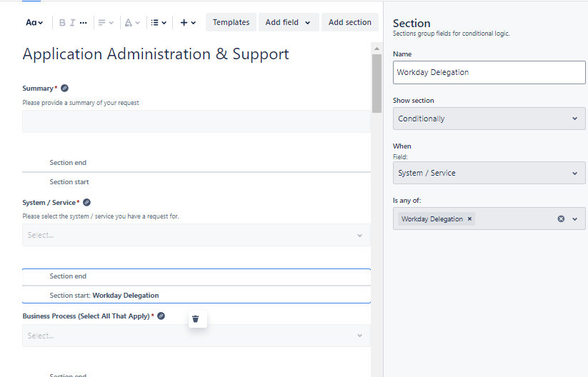The width and height of the screenshot is (588, 377).
Task: Toggle bold formatting
Action: [x=62, y=22]
